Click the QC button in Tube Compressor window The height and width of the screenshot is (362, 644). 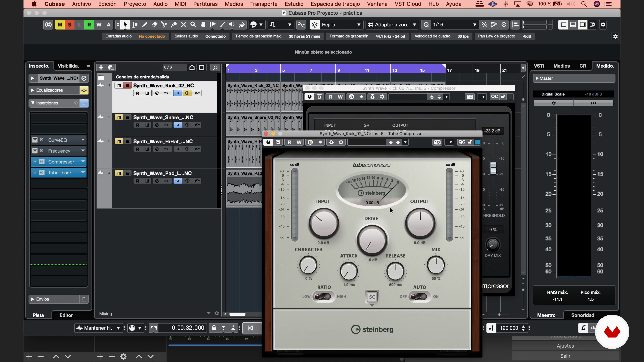(462, 142)
